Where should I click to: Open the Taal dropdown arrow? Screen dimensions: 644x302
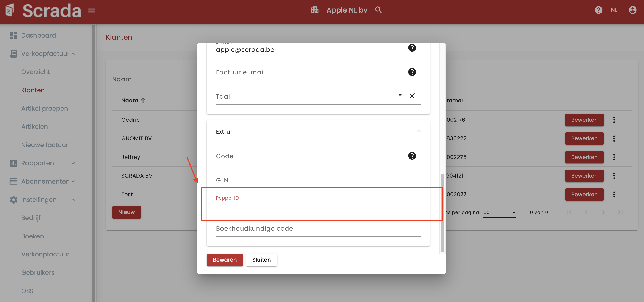tap(400, 95)
